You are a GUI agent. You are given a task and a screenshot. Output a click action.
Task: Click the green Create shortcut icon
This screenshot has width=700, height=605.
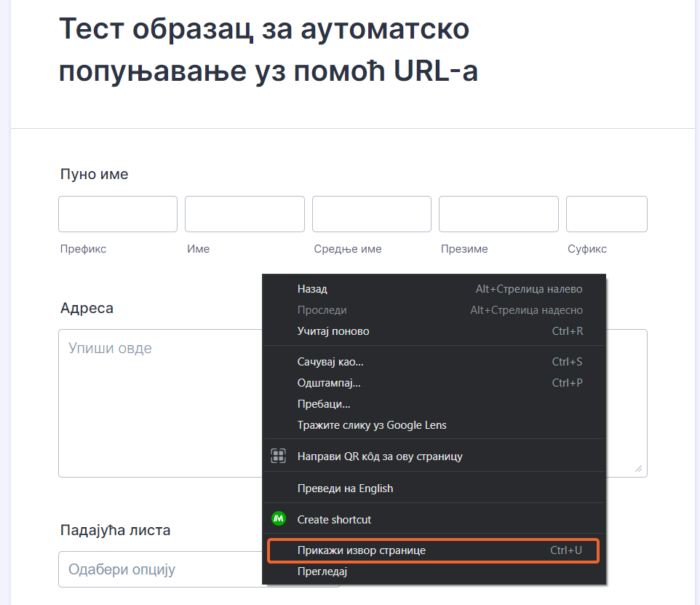(x=279, y=519)
